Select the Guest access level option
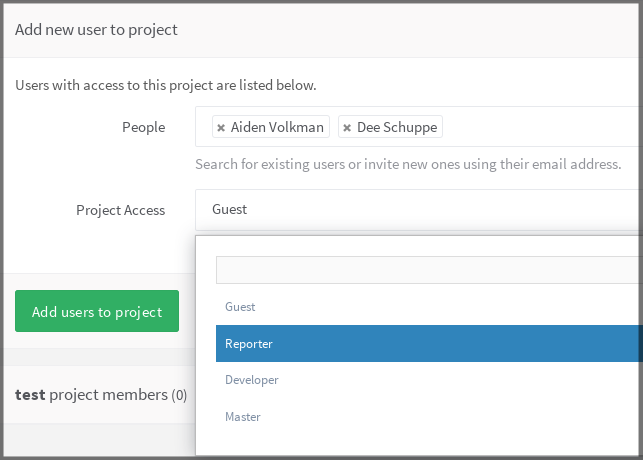The image size is (643, 460). [x=240, y=307]
